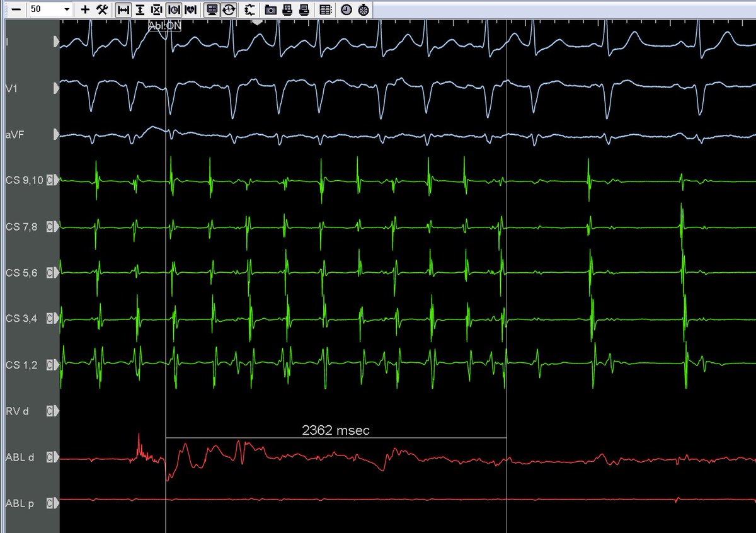Select the CS 5,6 channel label

point(21,273)
